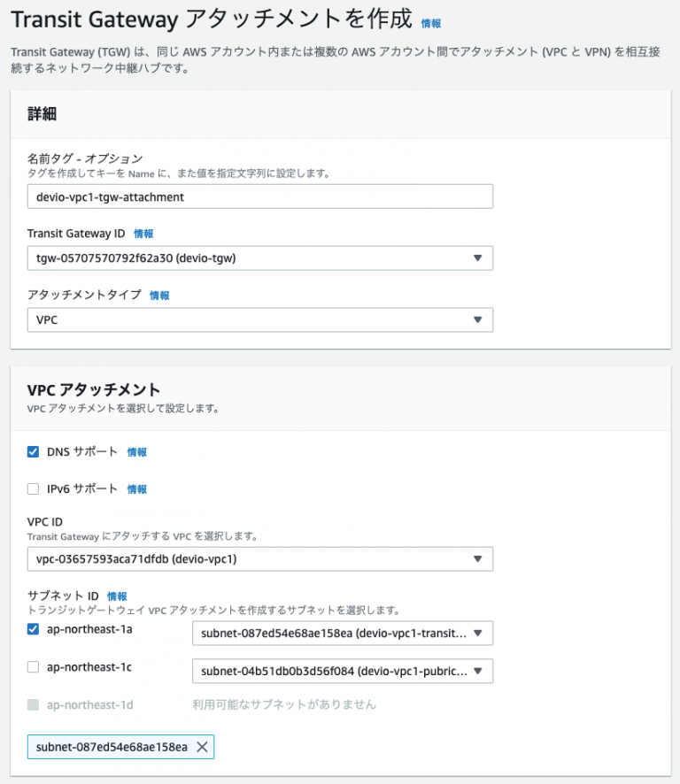
Task: Click the dropdown arrow icon on VPC ID selector
Action: tap(478, 558)
